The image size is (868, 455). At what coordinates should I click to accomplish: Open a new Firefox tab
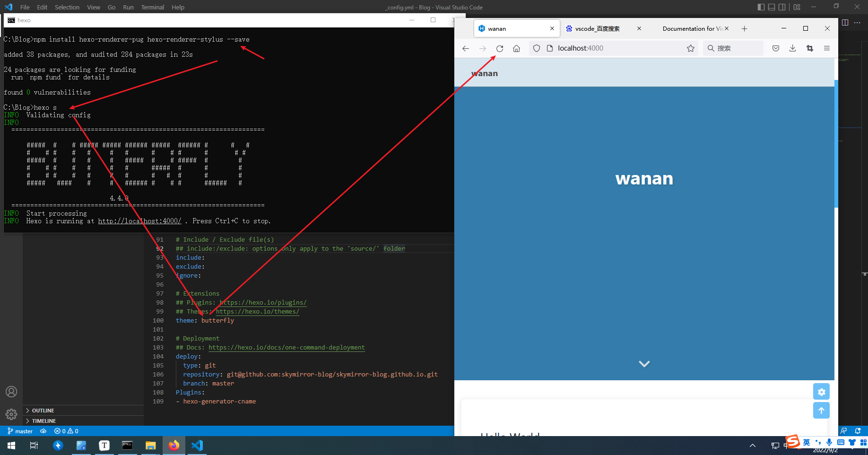pos(745,29)
